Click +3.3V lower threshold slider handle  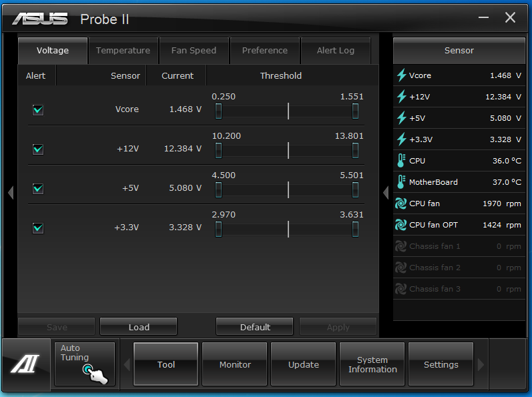point(218,229)
